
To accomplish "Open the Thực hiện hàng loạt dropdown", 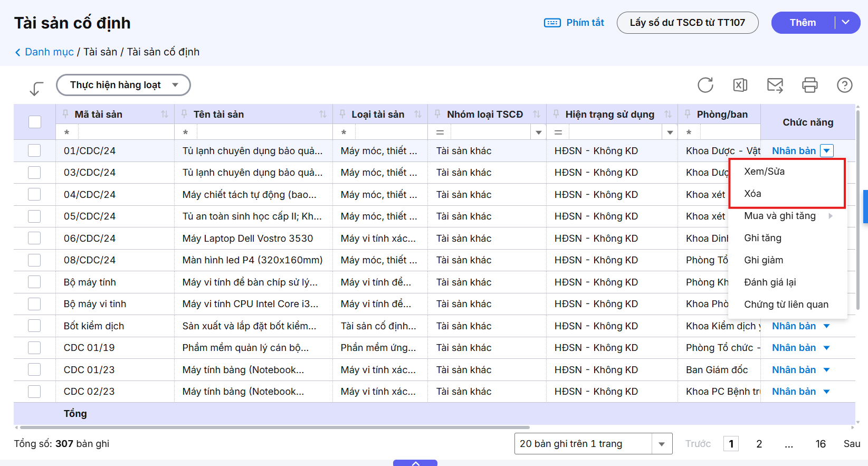I will coord(123,85).
